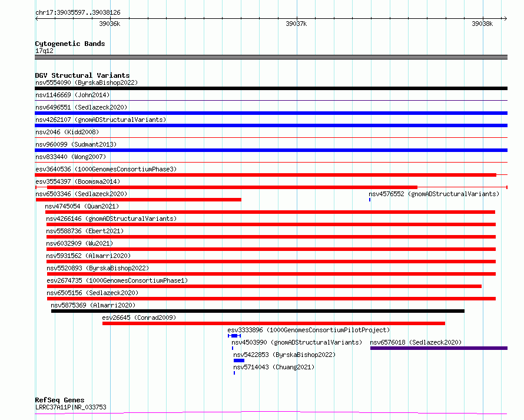Click the gray 17q12 cytogenetic band bar
The height and width of the screenshot is (420, 524).
[x=271, y=57]
